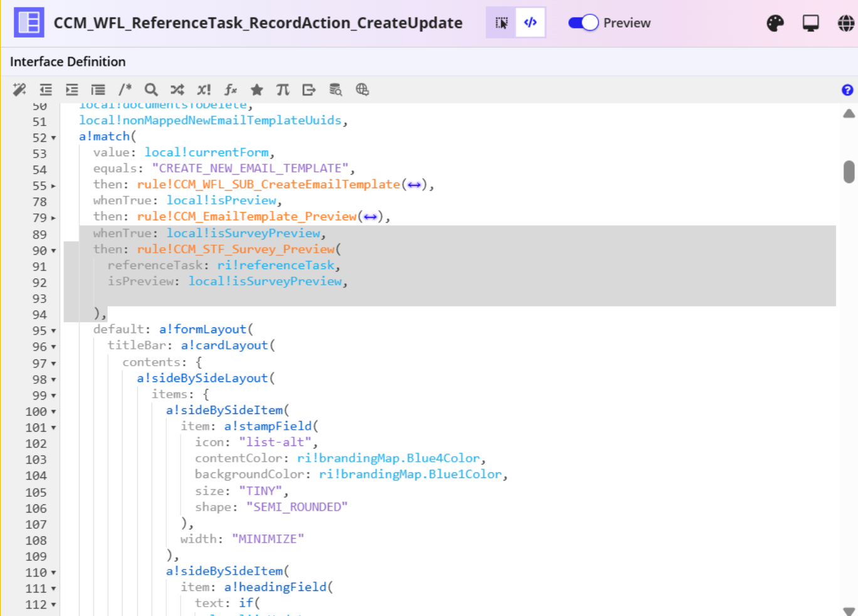Click the editor scroll up arrow

849,114
